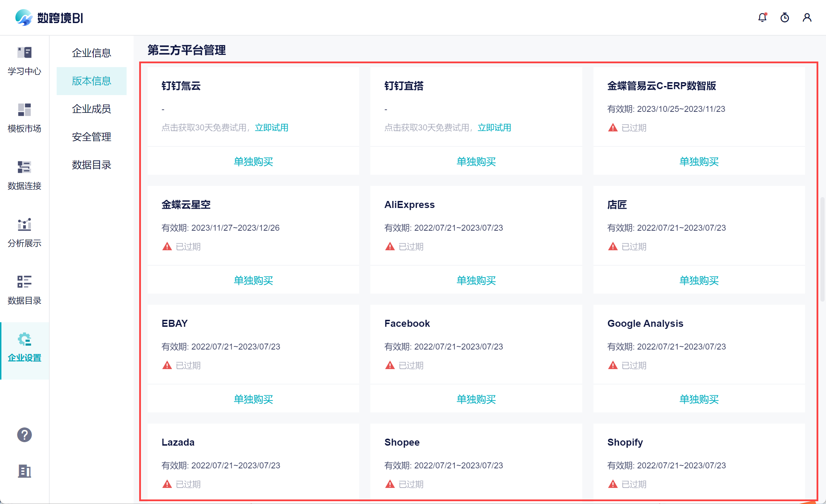Click 单独购买 under Google Analysis
Viewport: 826px width, 504px height.
coord(699,399)
